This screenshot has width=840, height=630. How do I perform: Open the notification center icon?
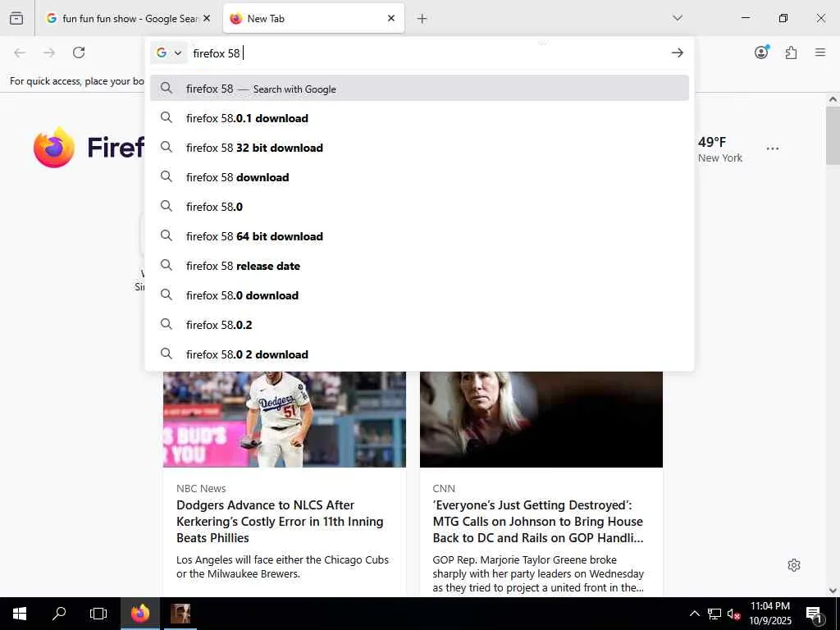[815, 614]
